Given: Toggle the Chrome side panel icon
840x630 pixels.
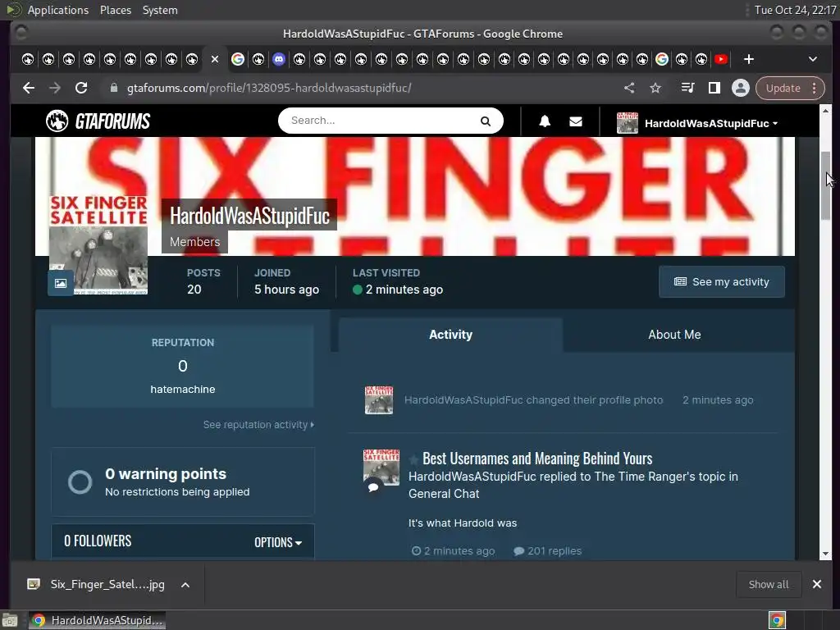Looking at the screenshot, I should pos(714,88).
